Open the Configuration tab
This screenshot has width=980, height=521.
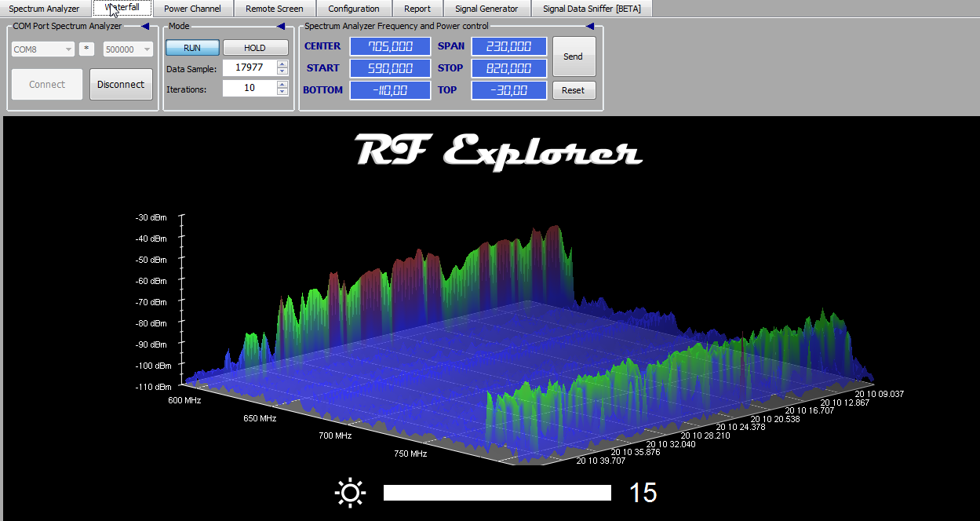pos(354,9)
